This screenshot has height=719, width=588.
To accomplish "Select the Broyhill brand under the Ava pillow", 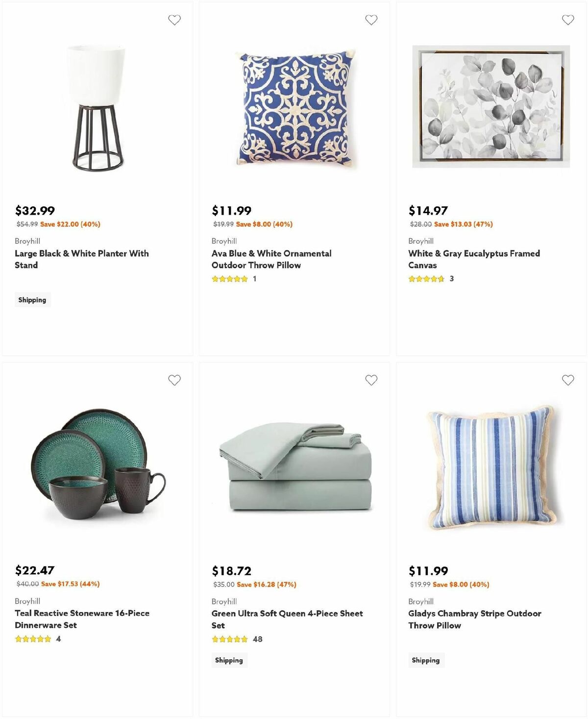I will click(x=223, y=241).
